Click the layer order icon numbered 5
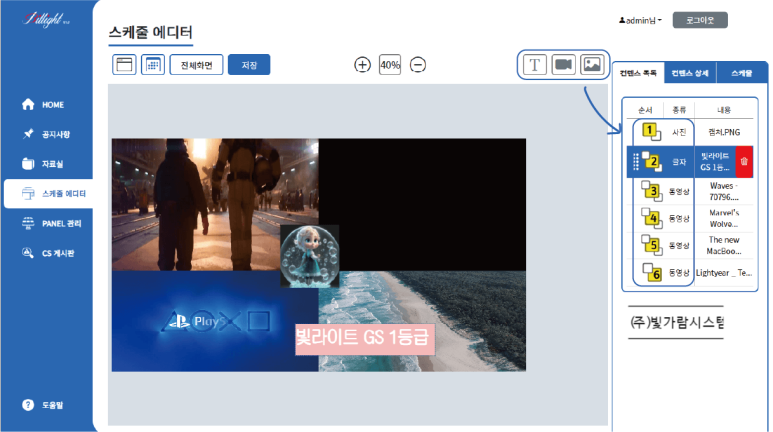 [652, 245]
